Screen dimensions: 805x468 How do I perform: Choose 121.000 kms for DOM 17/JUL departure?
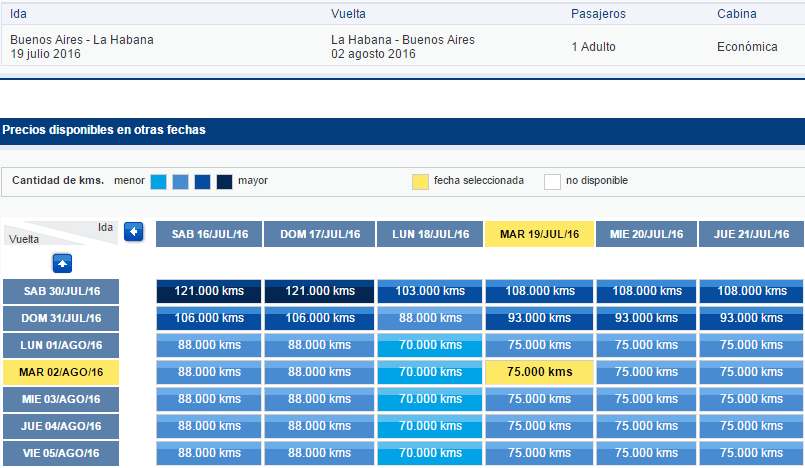tap(319, 291)
